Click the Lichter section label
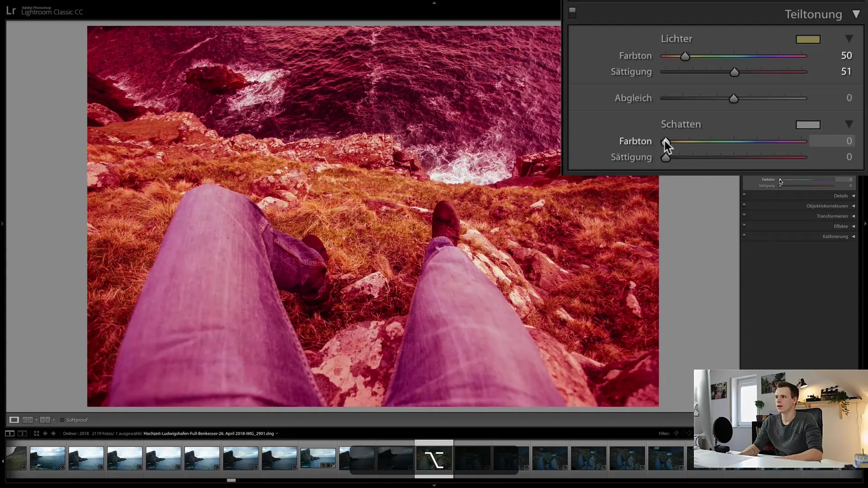The height and width of the screenshot is (488, 868). coord(676,39)
